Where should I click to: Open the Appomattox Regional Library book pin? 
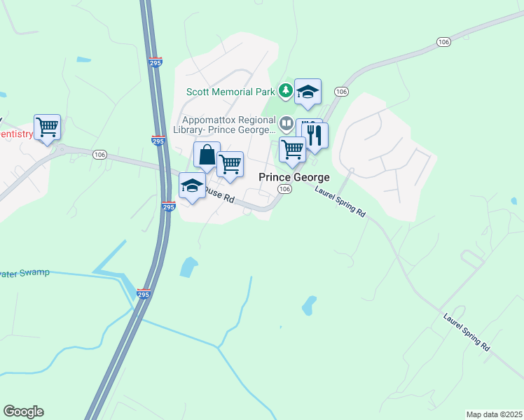[287, 124]
